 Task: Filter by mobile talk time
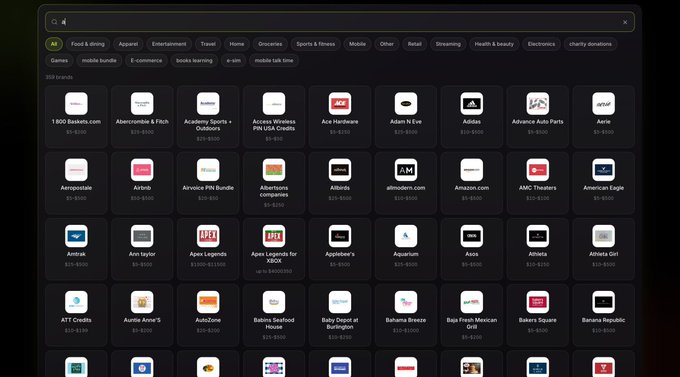pyautogui.click(x=274, y=60)
